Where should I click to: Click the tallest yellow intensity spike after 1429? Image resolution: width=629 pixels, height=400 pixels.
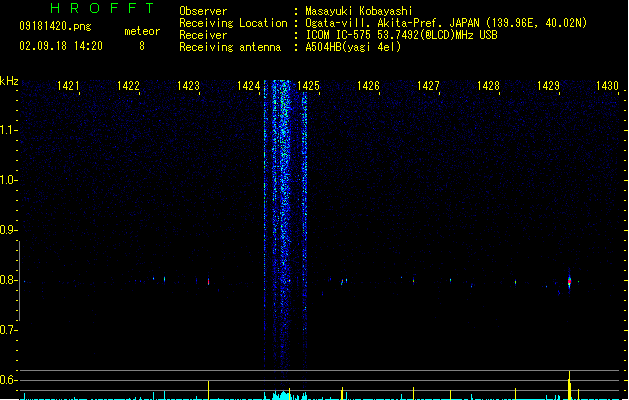569,385
